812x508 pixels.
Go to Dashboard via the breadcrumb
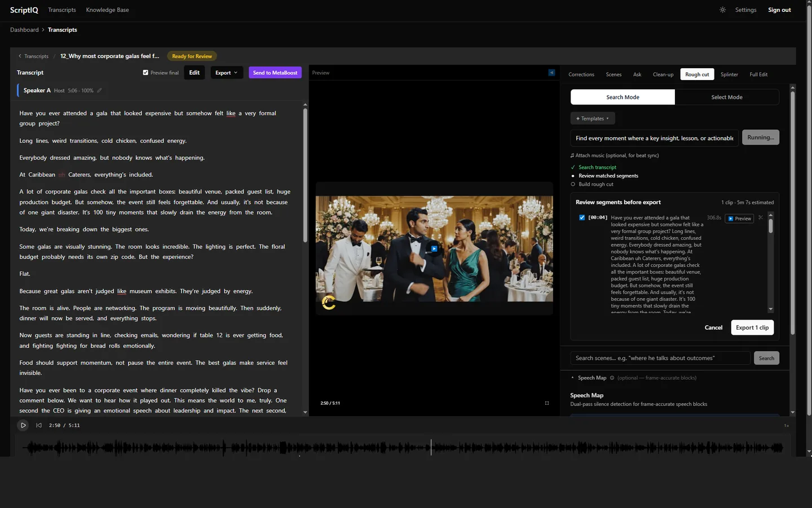point(24,30)
